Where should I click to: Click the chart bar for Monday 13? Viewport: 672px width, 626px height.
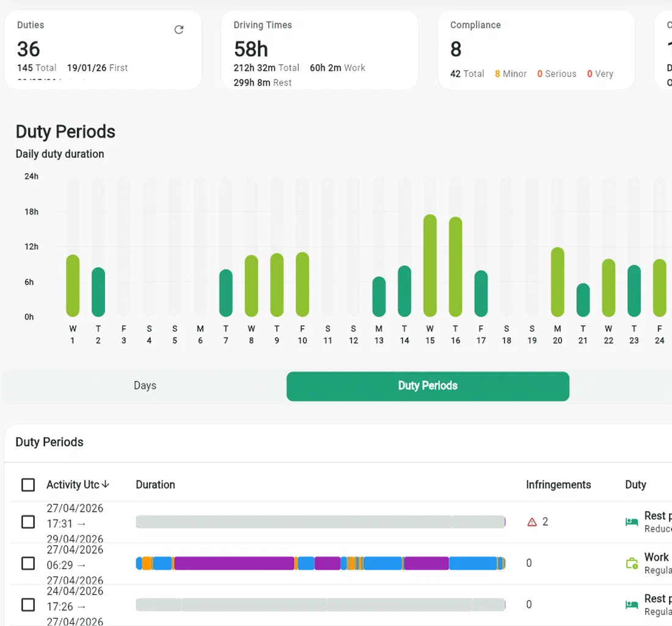[379, 296]
